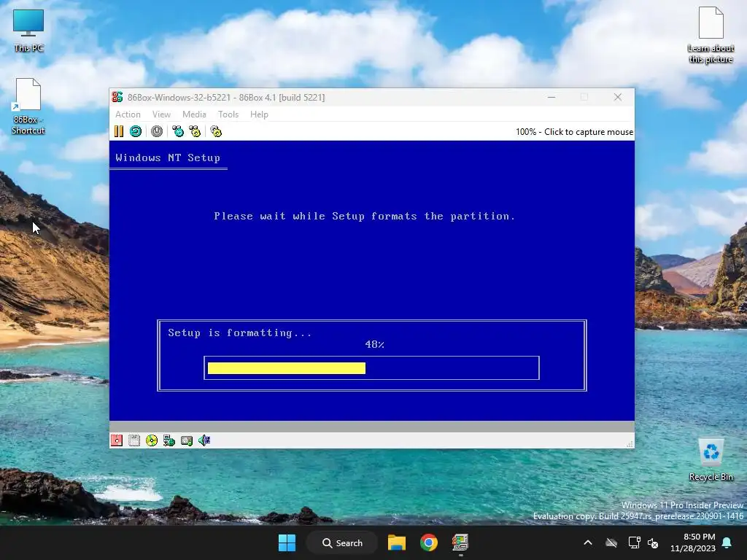Click the sound speaker status bar icon
Image resolution: width=747 pixels, height=560 pixels.
[x=204, y=440]
